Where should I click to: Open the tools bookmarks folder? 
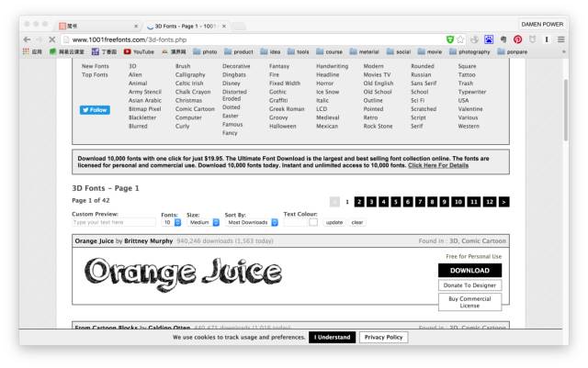[298, 51]
